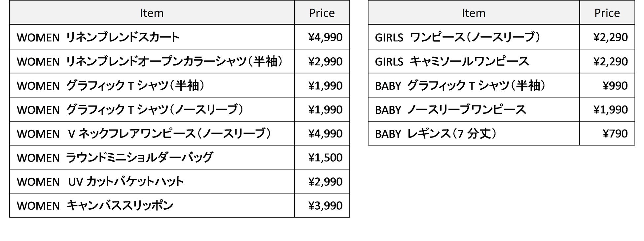The image size is (644, 241).
Task: Click WOMEN ラウンドミニショルダーバッグ item
Action: 115,158
